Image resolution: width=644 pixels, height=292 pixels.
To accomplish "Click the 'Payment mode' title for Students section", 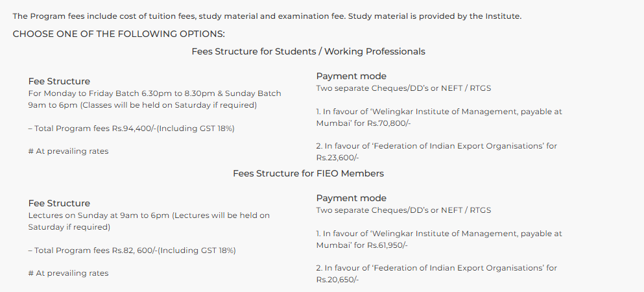I will 351,76.
